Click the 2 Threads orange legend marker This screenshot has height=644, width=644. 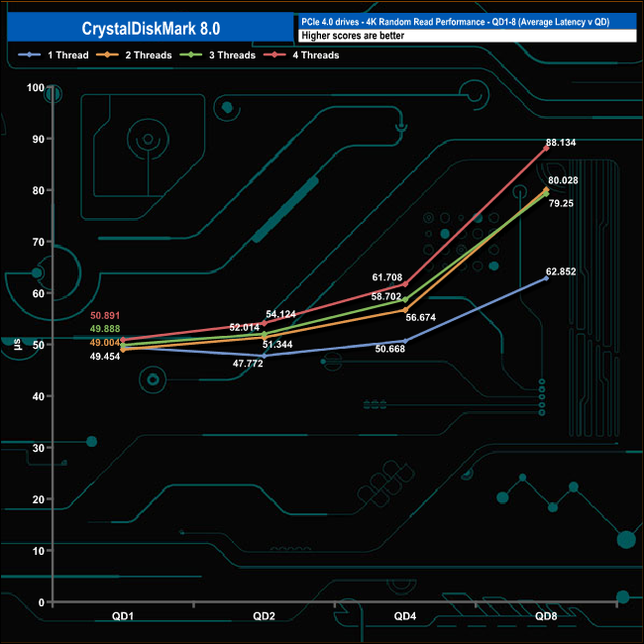[x=107, y=54]
